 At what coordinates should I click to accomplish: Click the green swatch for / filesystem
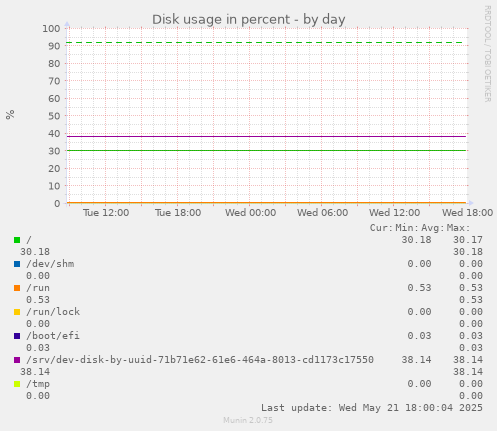click(17, 240)
